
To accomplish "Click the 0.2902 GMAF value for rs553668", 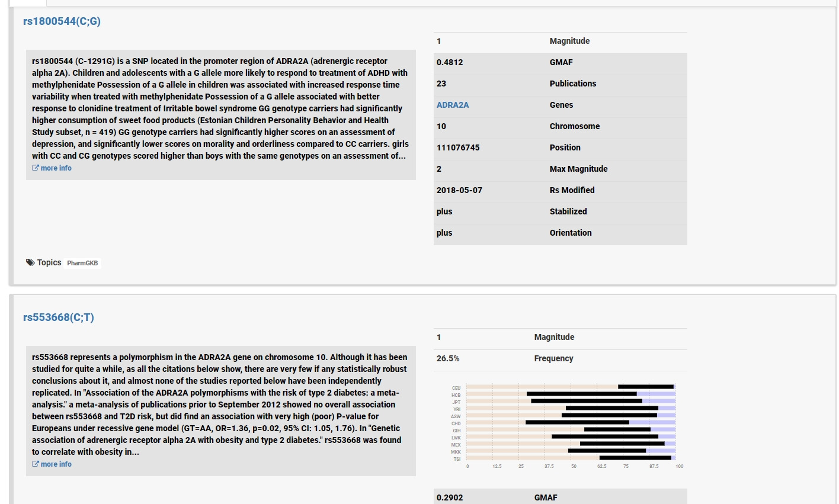I will (450, 497).
